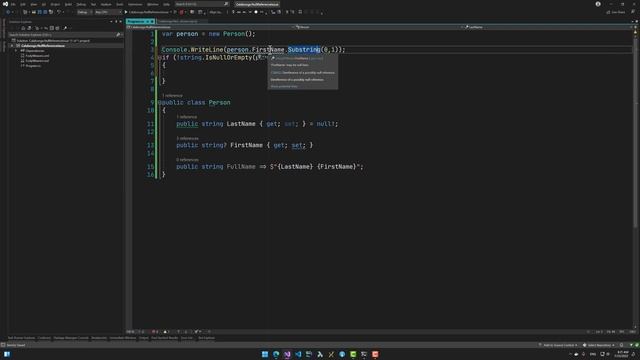
Task: Click '0 references' lens above FullName
Action: (187, 160)
